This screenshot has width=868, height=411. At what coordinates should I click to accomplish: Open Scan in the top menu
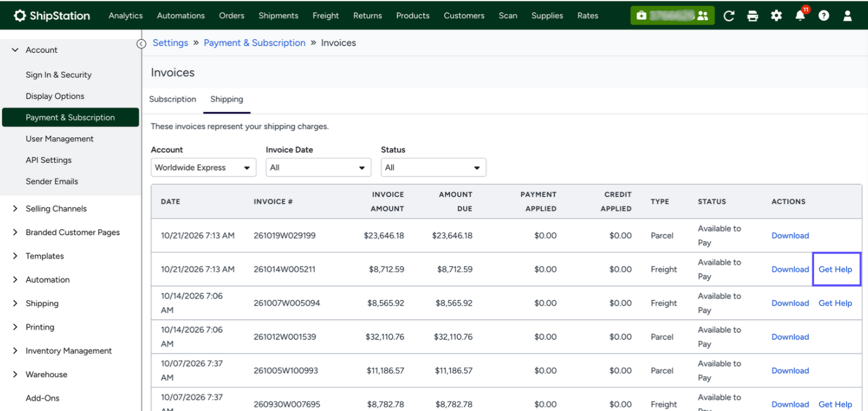pos(508,15)
